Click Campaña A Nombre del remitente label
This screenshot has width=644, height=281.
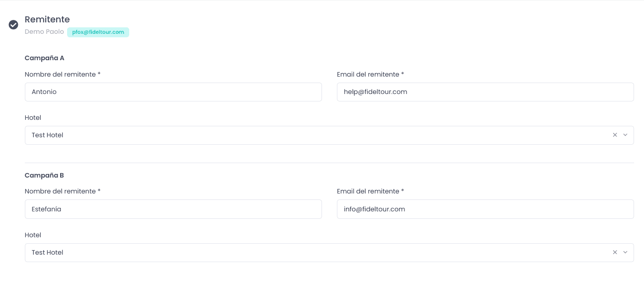point(63,75)
